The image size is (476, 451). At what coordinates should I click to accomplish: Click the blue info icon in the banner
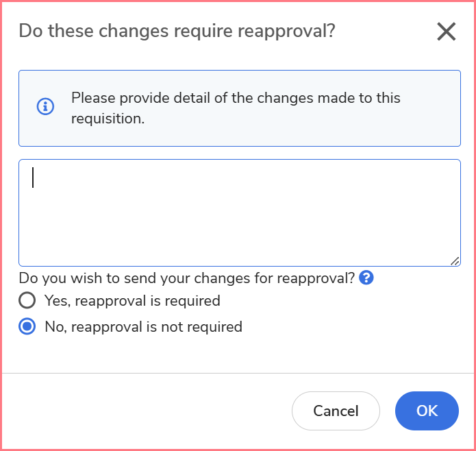(x=45, y=107)
